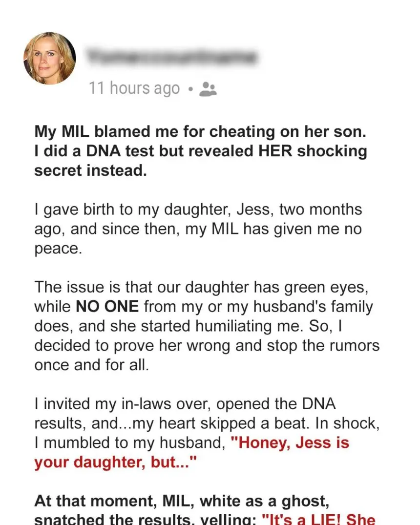Click the friends audience icon beside timestamp
Viewport: 420px width, 525px height.
[x=209, y=88]
